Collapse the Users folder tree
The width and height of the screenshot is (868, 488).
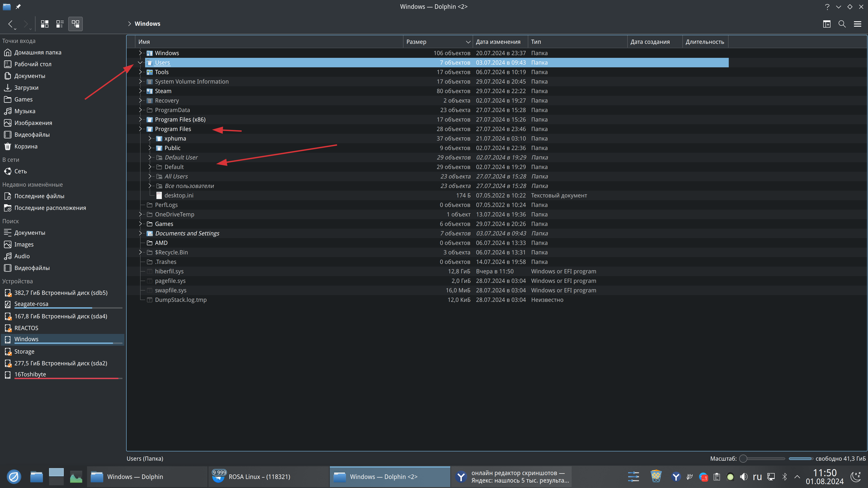pyautogui.click(x=140, y=63)
